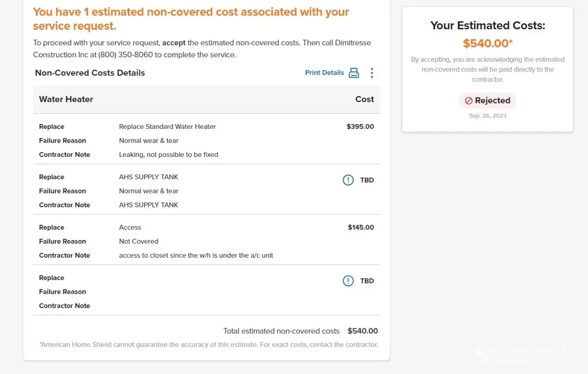
Task: Click the Rejected status label
Action: point(492,101)
